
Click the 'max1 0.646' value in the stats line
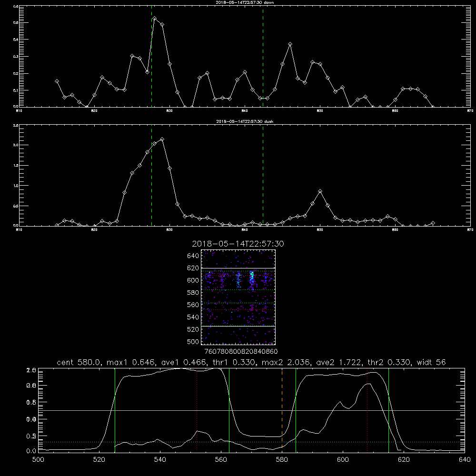pyautogui.click(x=130, y=362)
